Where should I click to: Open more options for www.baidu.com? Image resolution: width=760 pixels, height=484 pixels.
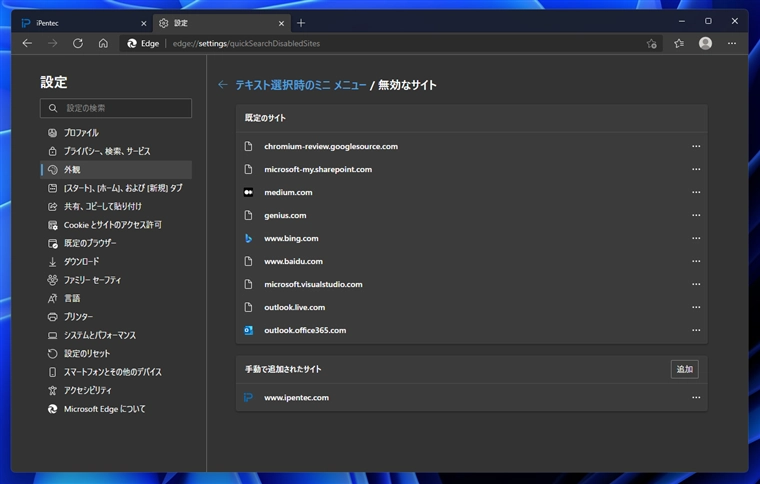pyautogui.click(x=696, y=261)
